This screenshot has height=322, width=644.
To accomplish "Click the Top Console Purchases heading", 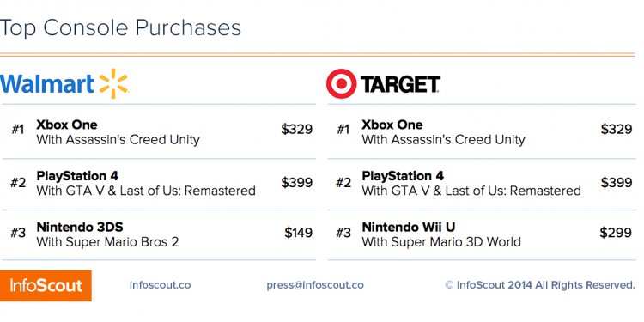I will 120,28.
